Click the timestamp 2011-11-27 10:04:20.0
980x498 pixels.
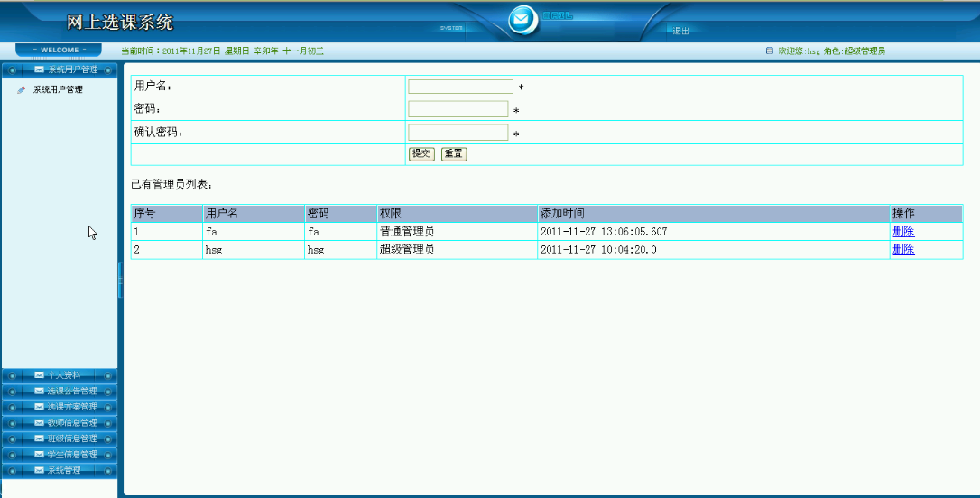tap(599, 250)
